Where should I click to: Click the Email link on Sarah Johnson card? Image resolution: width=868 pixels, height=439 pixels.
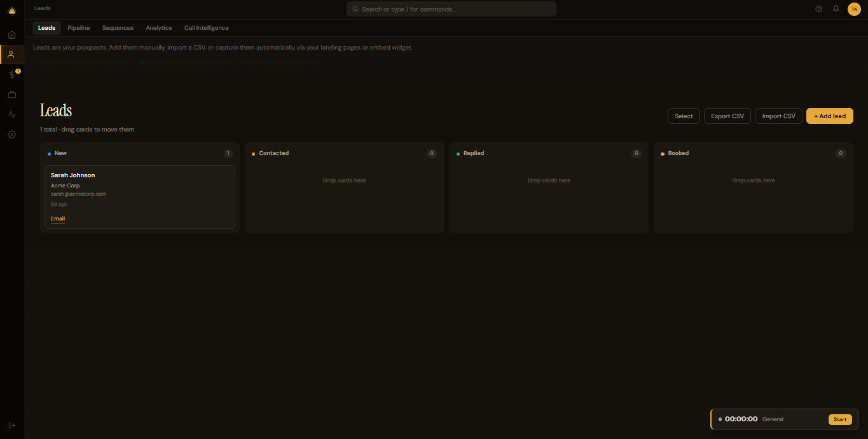coord(58,219)
